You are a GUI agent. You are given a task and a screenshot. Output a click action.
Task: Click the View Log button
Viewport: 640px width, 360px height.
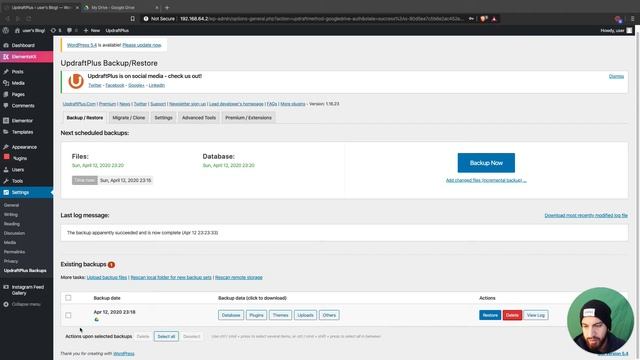click(536, 315)
